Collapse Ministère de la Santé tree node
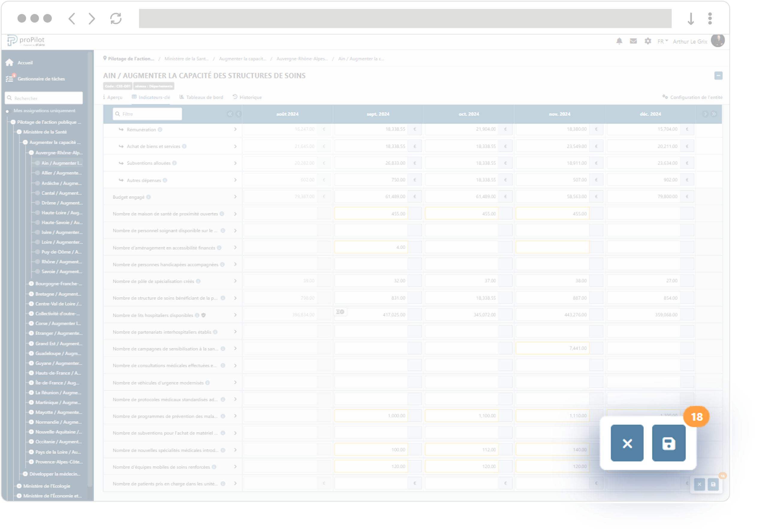The image size is (758, 532). [x=19, y=132]
